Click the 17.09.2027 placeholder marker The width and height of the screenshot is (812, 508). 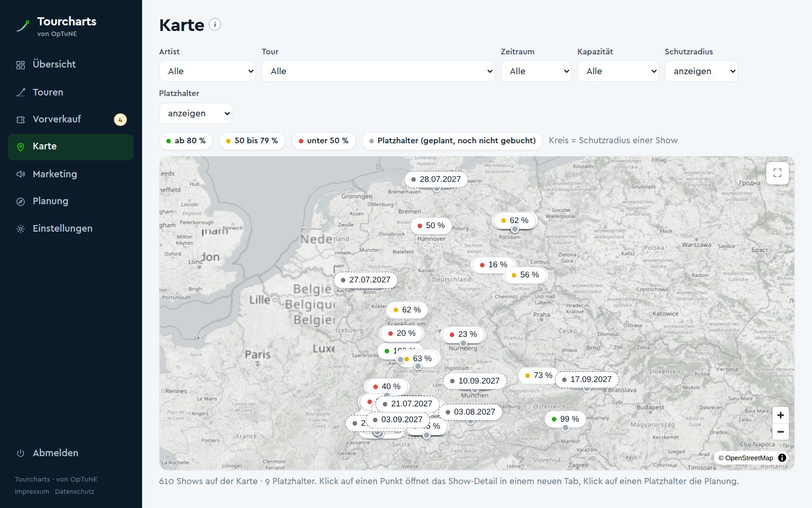coord(587,379)
